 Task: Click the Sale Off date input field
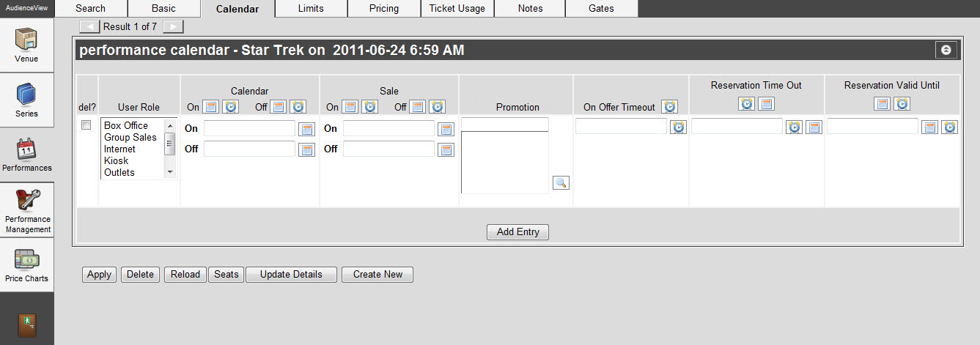[x=388, y=149]
